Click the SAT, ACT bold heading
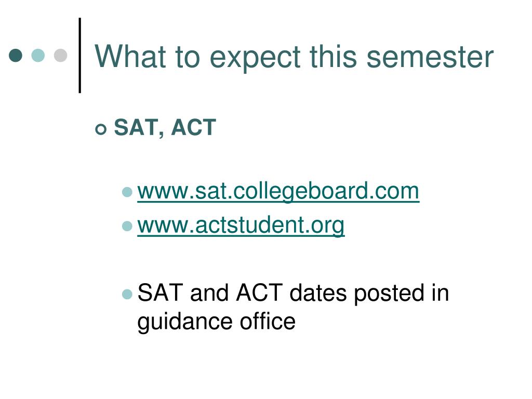 pos(165,128)
